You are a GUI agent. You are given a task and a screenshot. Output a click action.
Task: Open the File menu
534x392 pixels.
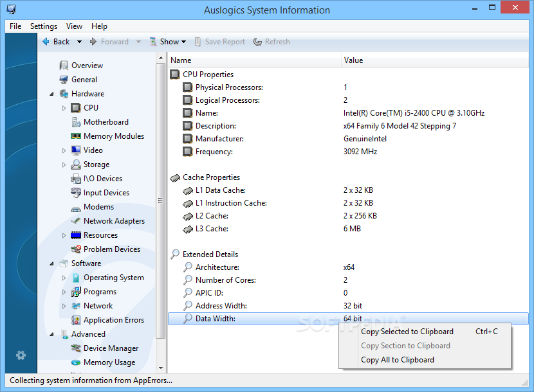(x=15, y=26)
